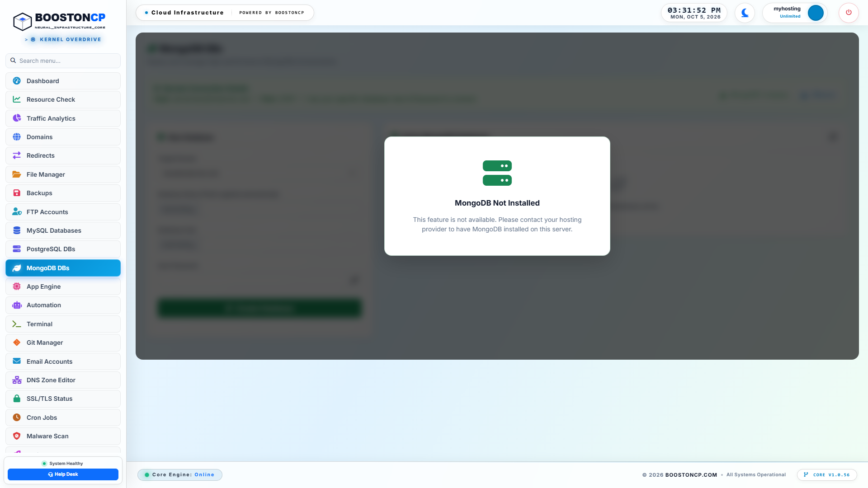This screenshot has width=868, height=488.
Task: Click the MySQL Databases cylinder icon
Action: [17, 230]
